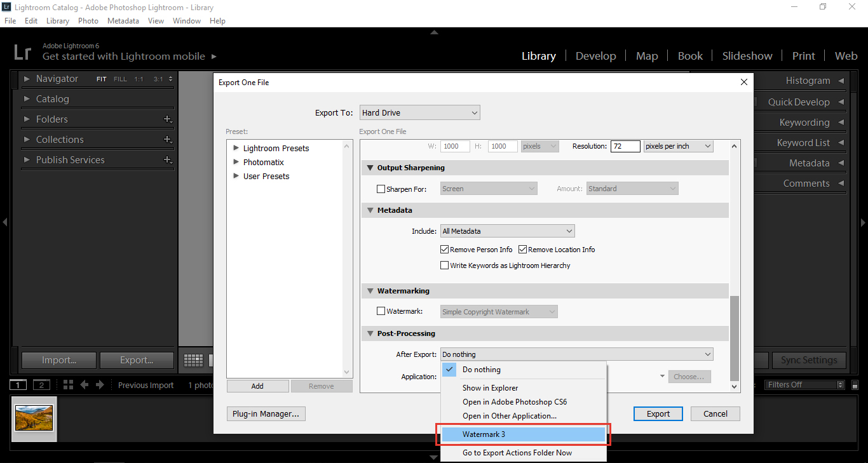Expand Lightroom Presets tree item
868x463 pixels.
click(x=236, y=148)
